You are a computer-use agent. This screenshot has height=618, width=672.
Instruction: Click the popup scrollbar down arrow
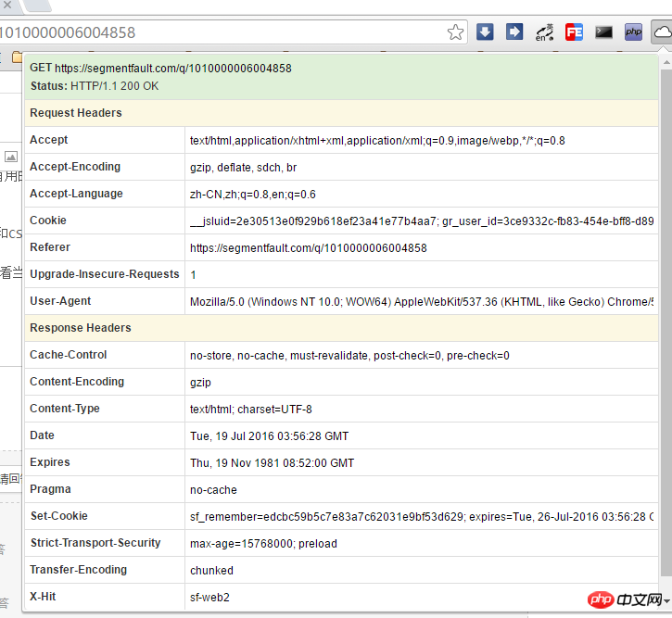click(666, 601)
